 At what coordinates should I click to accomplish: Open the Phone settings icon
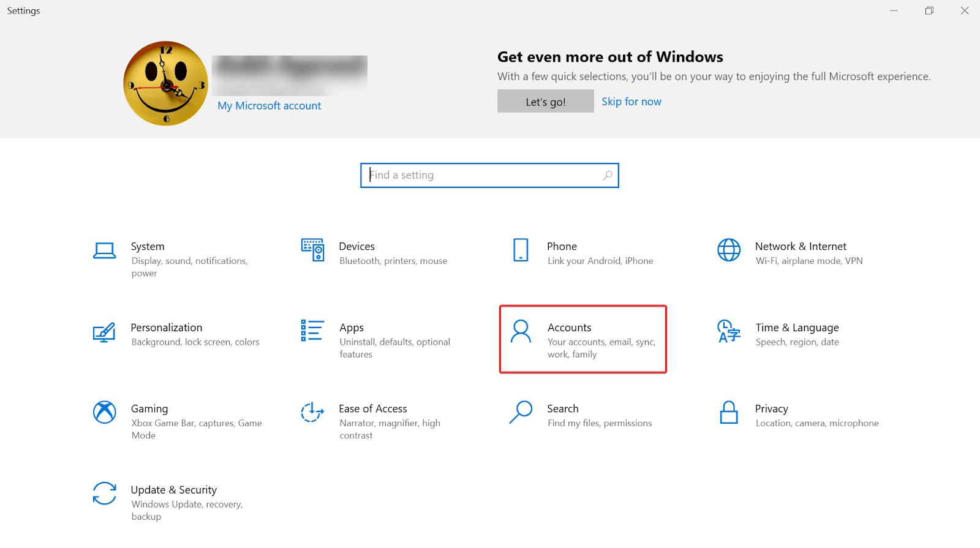coord(521,250)
